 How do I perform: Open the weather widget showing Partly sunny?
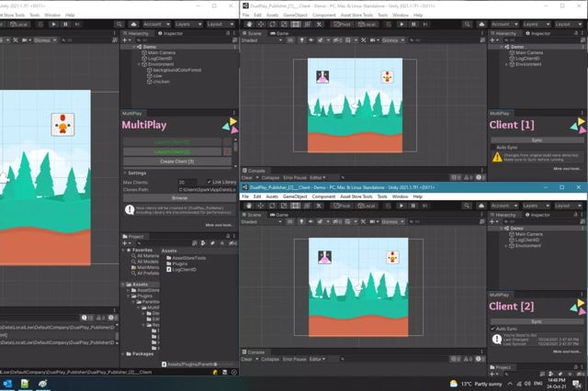(476, 384)
